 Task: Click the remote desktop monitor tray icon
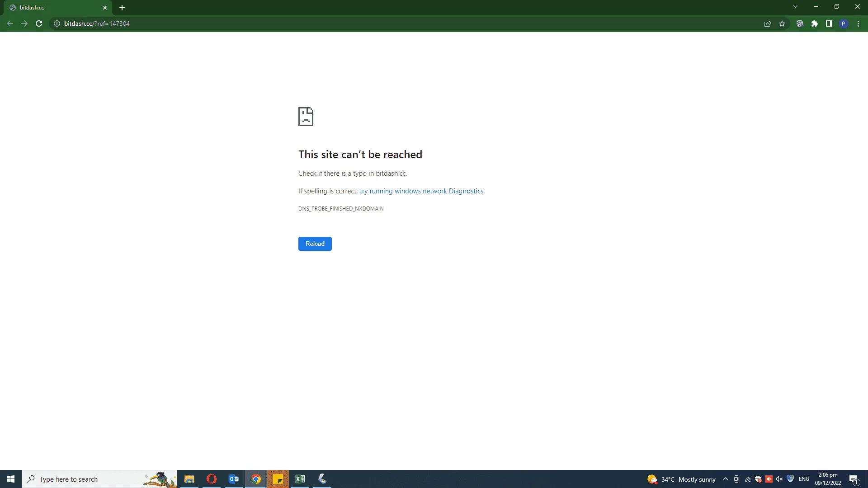[x=790, y=479]
